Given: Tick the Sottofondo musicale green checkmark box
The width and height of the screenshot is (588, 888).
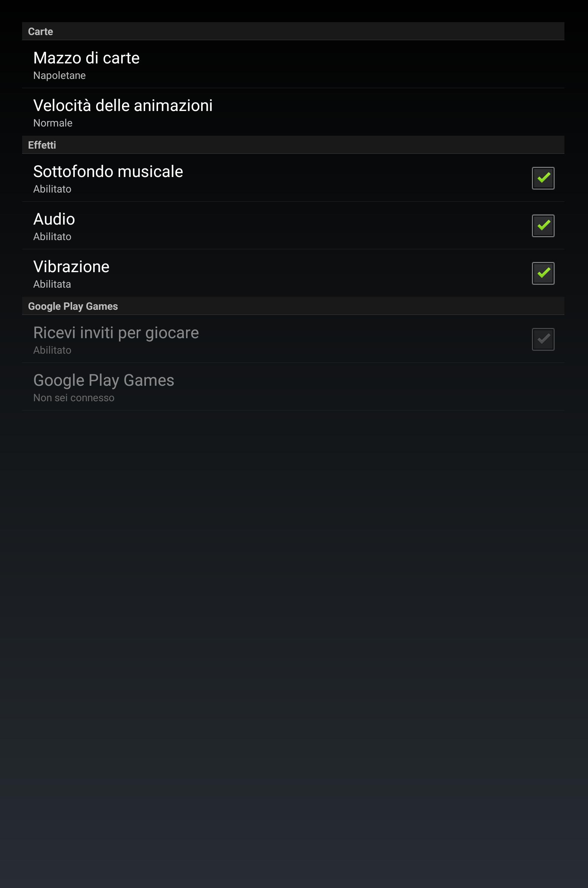Looking at the screenshot, I should pyautogui.click(x=543, y=178).
